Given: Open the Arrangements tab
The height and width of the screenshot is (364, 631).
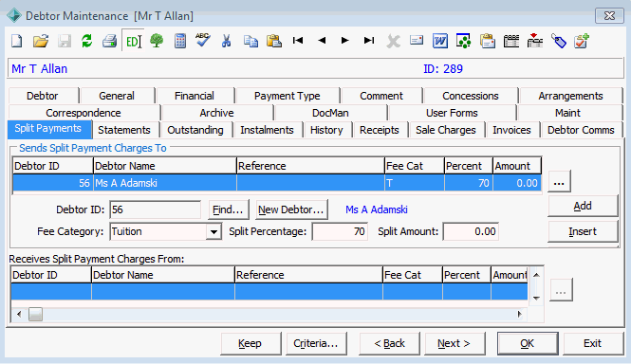Looking at the screenshot, I should point(570,96).
